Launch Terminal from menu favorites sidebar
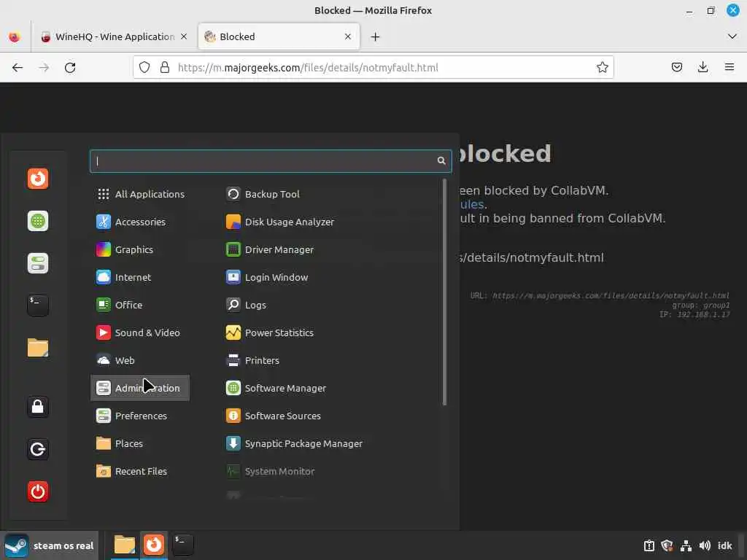The width and height of the screenshot is (747, 560). [x=38, y=306]
